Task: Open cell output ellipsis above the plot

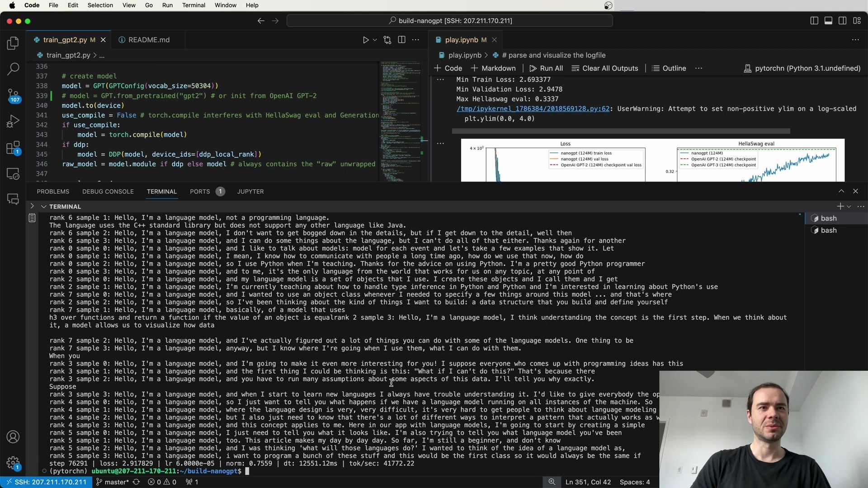Action: point(440,143)
